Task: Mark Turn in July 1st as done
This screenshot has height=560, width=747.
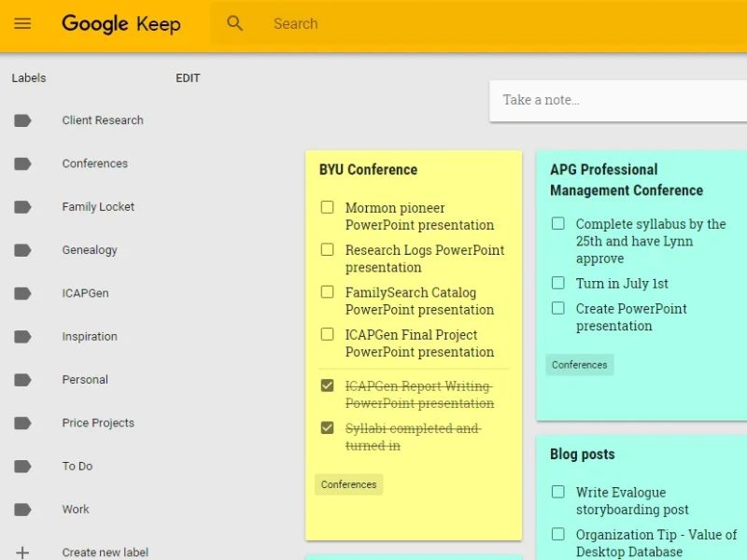Action: click(x=557, y=283)
